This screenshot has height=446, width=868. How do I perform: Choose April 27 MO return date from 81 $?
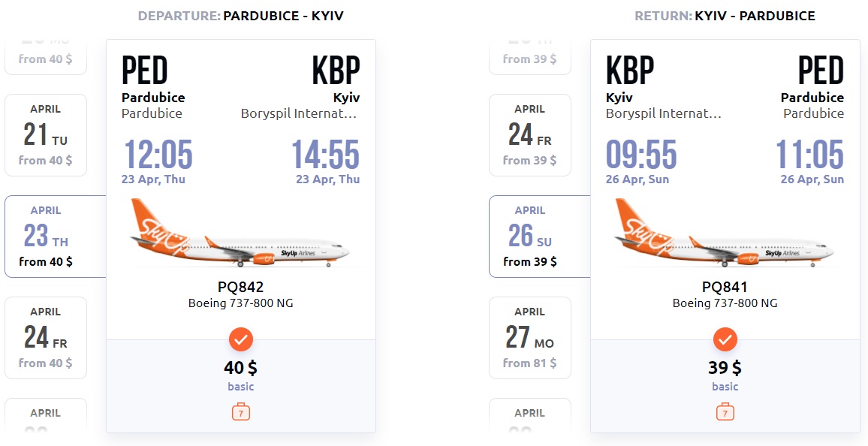tap(530, 338)
